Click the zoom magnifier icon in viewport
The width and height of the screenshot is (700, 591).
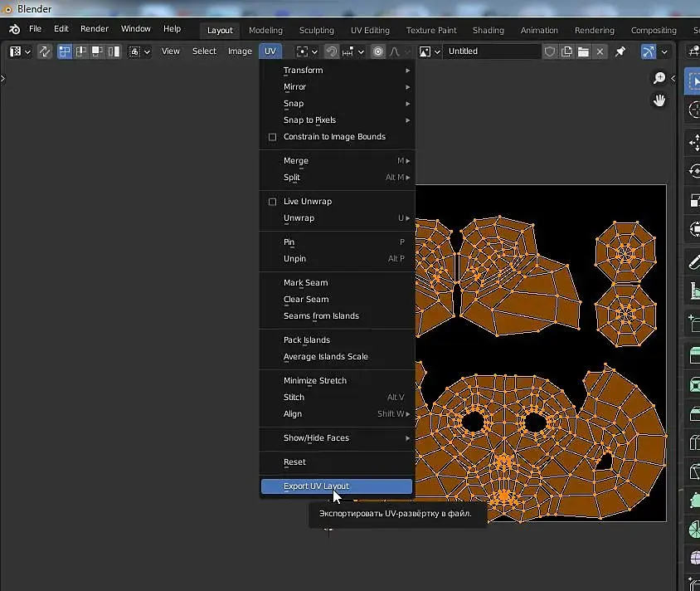tap(659, 78)
